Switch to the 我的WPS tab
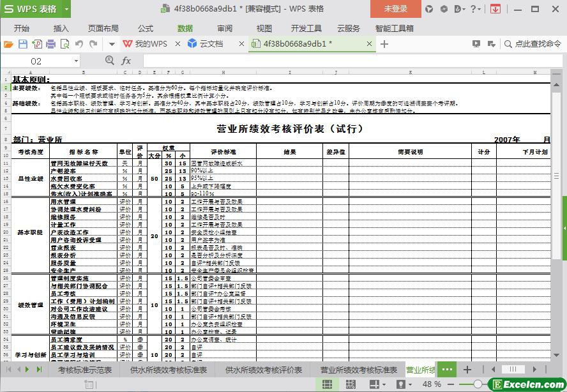Image resolution: width=567 pixels, height=392 pixels. [x=146, y=44]
